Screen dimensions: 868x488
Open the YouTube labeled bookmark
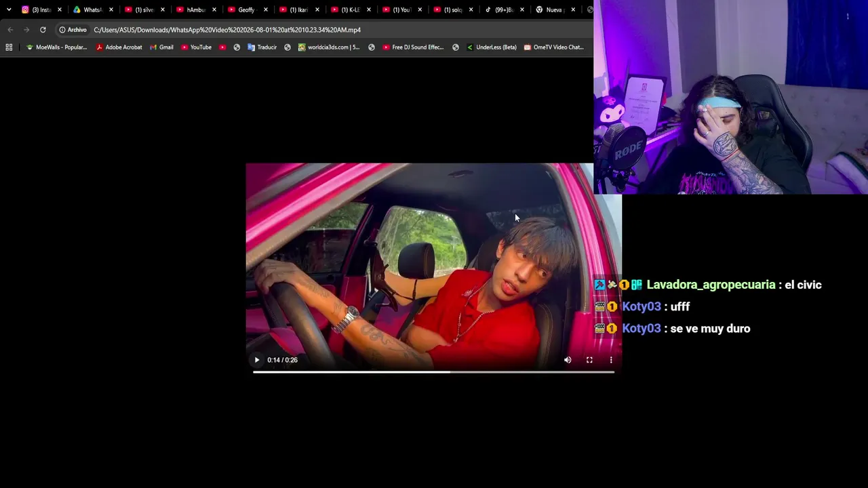[x=197, y=47]
